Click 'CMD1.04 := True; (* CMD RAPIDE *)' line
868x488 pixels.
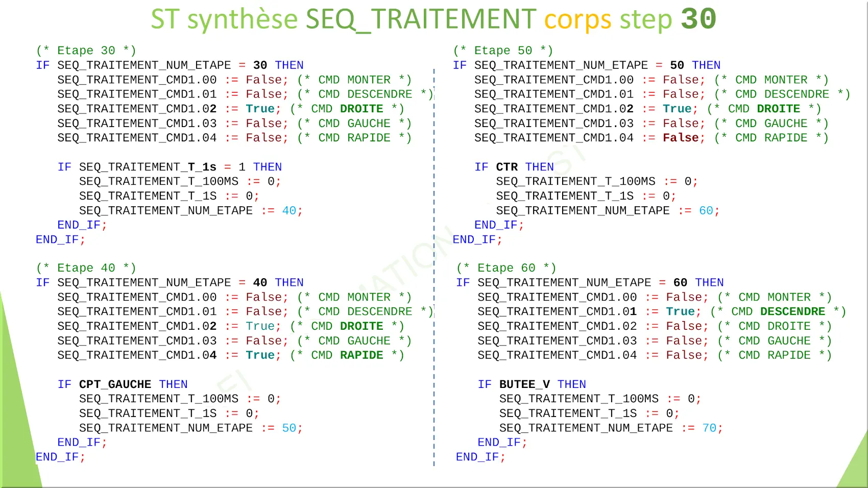231,355
